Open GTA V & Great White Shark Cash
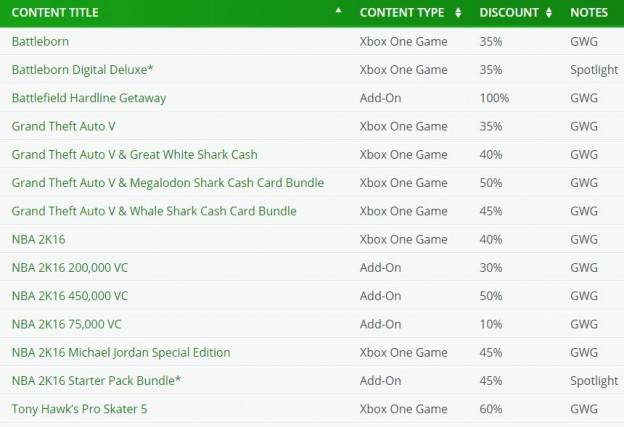Image resolution: width=624 pixels, height=427 pixels. click(x=135, y=154)
